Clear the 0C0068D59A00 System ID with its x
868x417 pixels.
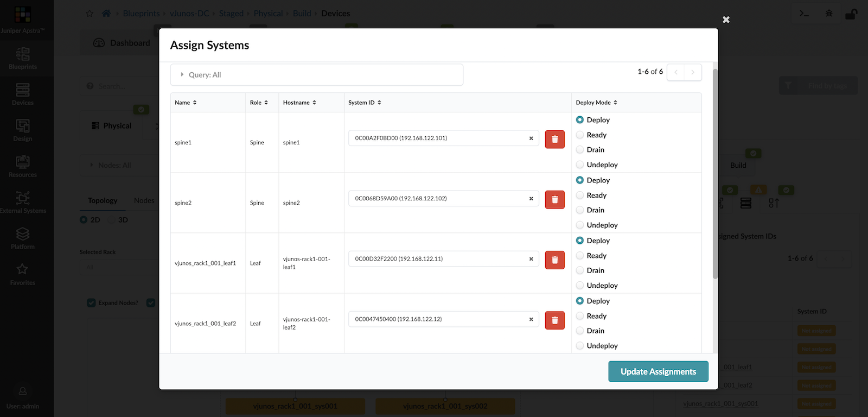coord(531,199)
